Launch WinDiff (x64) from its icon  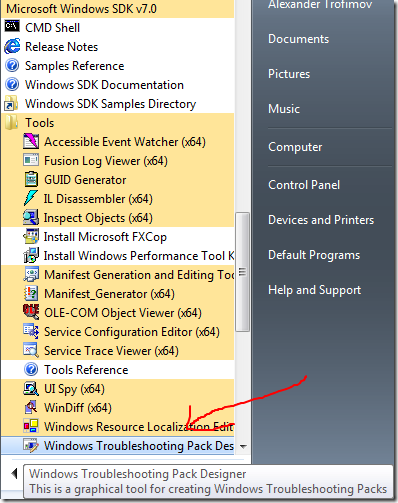[x=31, y=407]
